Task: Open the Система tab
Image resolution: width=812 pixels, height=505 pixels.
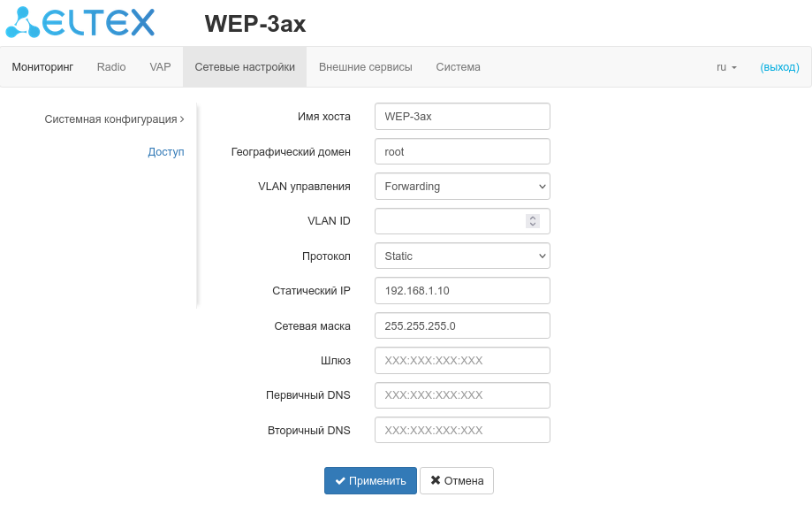Action: coord(458,67)
